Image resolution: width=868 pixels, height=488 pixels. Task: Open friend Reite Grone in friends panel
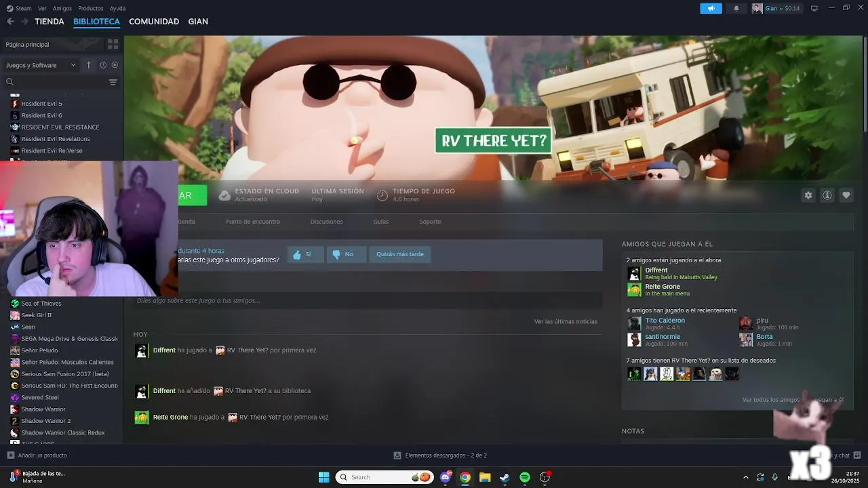(662, 287)
